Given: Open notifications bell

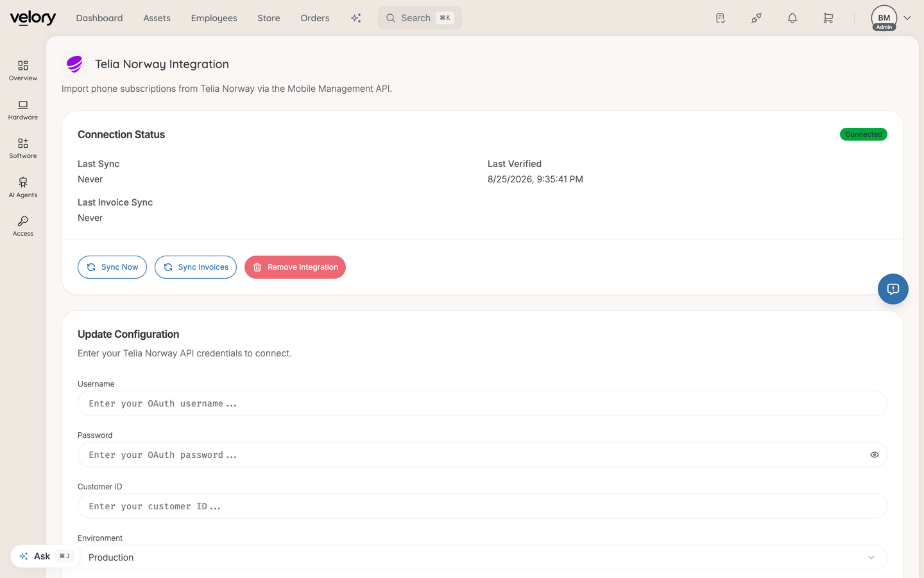Looking at the screenshot, I should point(792,18).
